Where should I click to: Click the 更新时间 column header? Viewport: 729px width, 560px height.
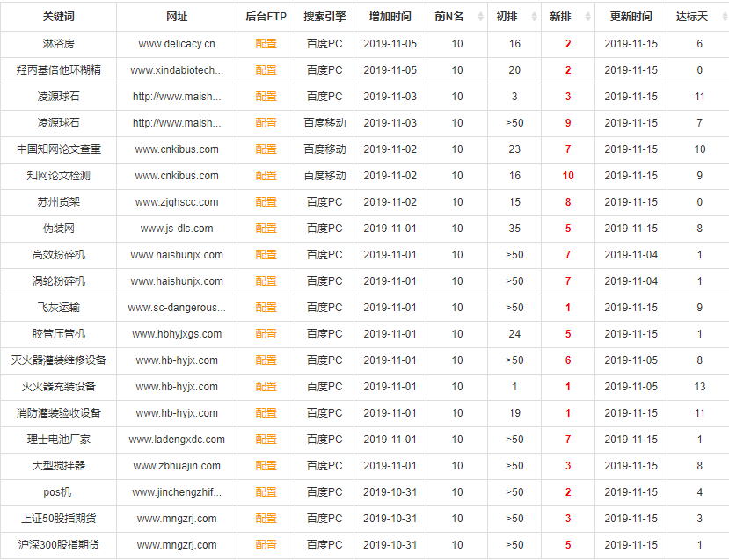(x=631, y=17)
